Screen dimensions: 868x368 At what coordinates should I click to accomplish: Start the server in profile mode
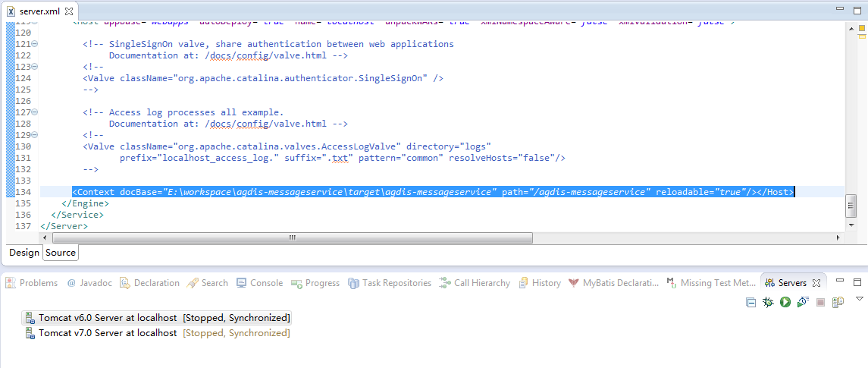coord(802,302)
